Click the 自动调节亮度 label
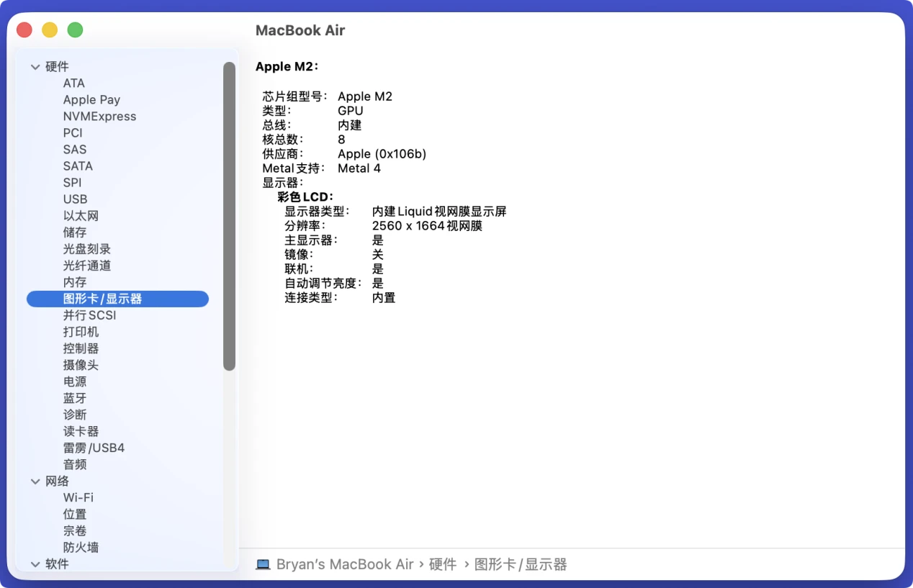This screenshot has width=913, height=588. [323, 284]
